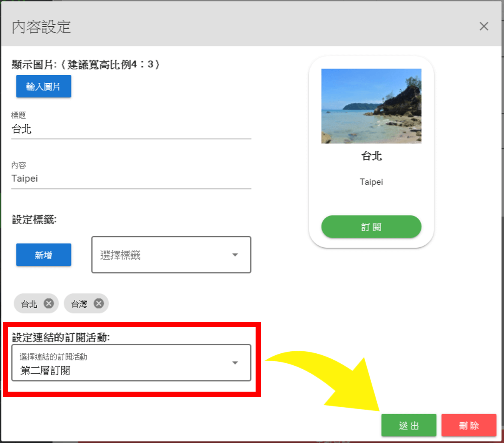Click the 內容 field showing Taipei

131,178
